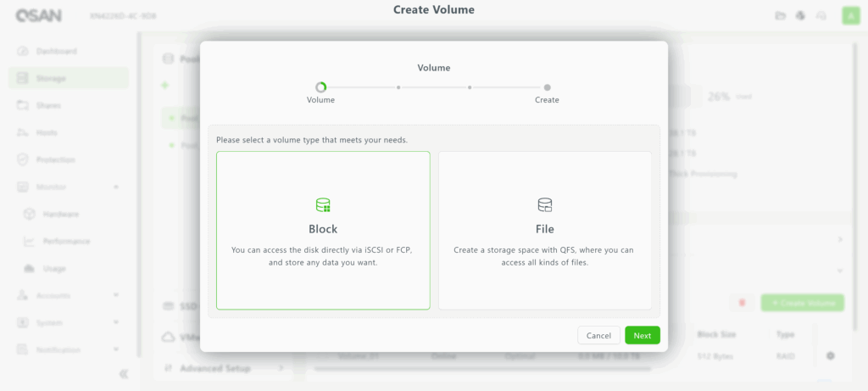Select the File volume type icon
Screen dimensions: 868x391
point(545,205)
